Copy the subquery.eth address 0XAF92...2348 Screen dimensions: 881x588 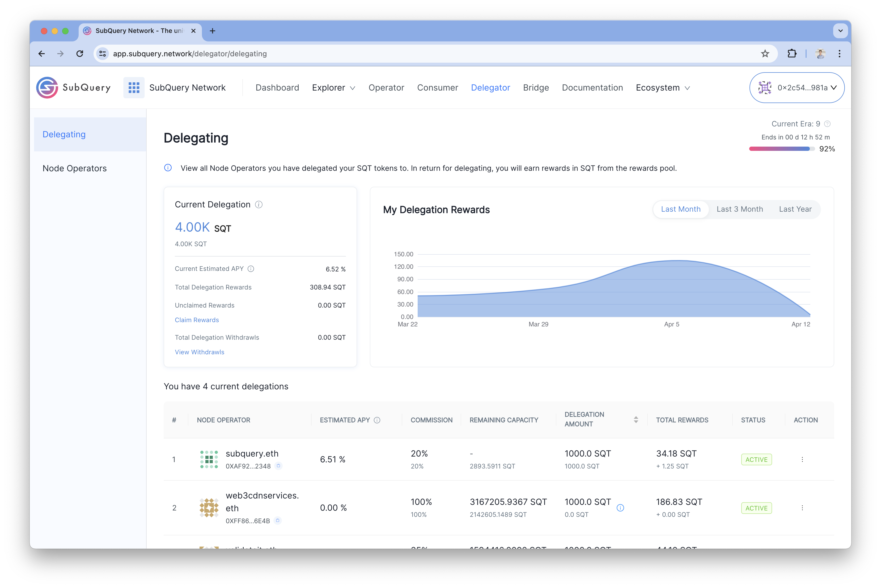pos(279,466)
